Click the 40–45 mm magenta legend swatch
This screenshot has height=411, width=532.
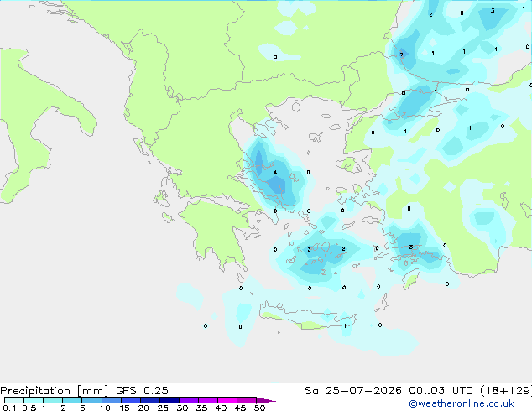[227, 400]
